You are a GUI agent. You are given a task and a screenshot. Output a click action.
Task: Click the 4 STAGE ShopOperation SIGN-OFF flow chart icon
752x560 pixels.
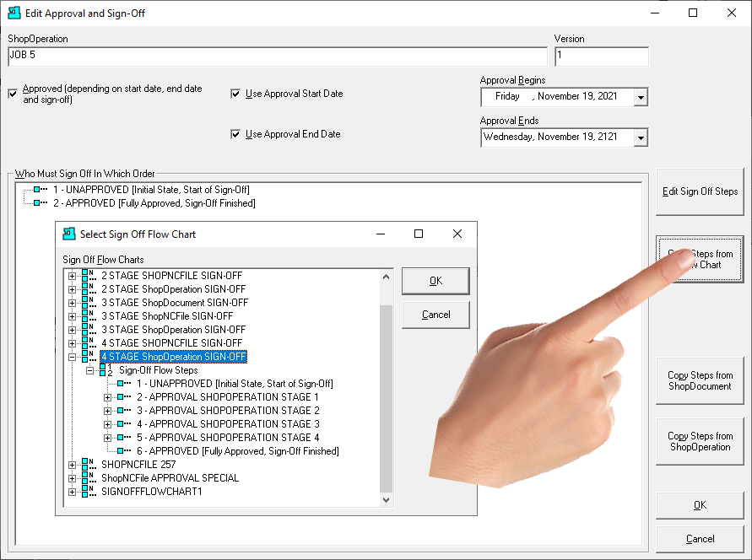point(88,357)
